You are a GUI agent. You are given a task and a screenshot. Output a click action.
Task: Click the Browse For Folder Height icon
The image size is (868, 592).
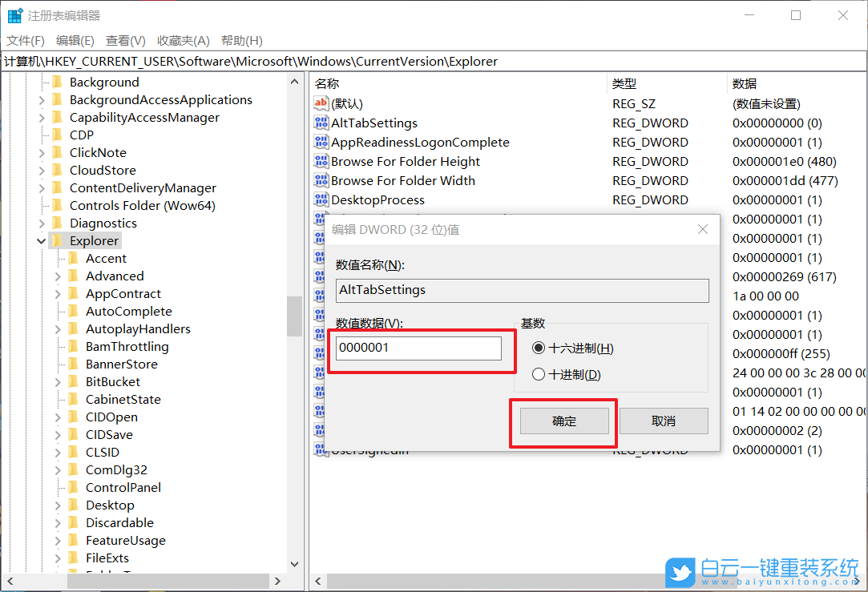click(320, 161)
